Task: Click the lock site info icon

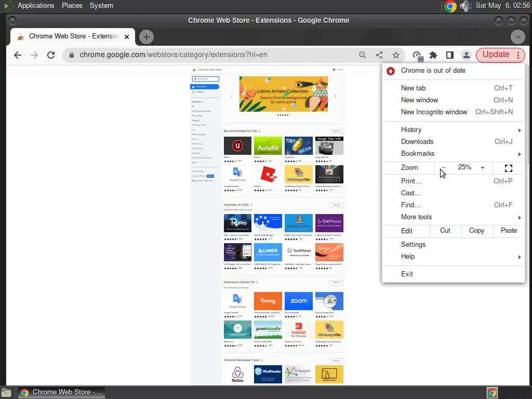Action: click(x=72, y=55)
